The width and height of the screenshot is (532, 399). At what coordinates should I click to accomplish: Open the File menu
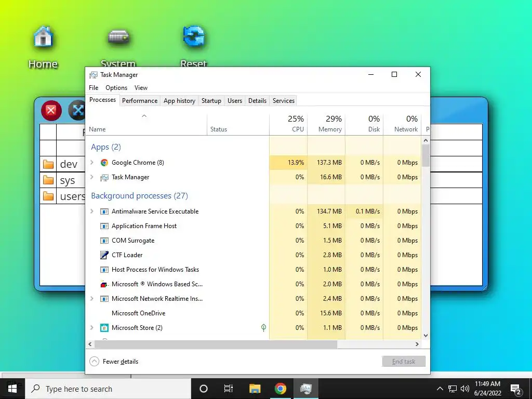click(x=94, y=88)
